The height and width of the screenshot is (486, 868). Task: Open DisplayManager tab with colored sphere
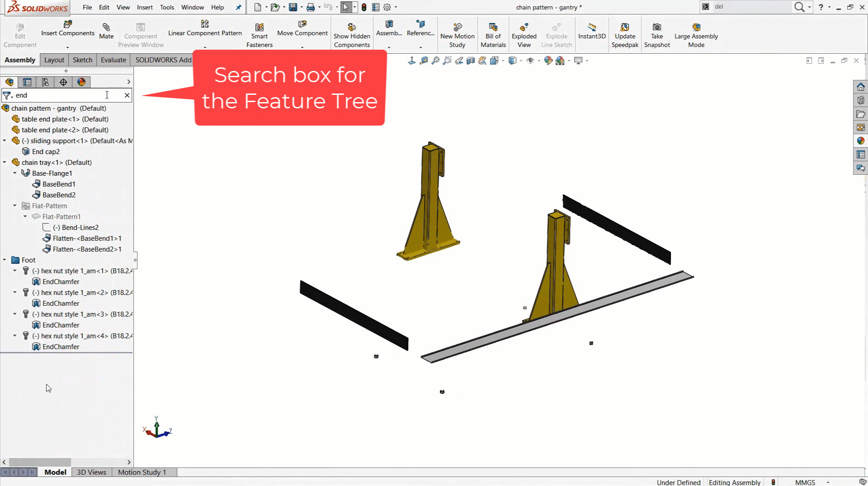tap(81, 82)
